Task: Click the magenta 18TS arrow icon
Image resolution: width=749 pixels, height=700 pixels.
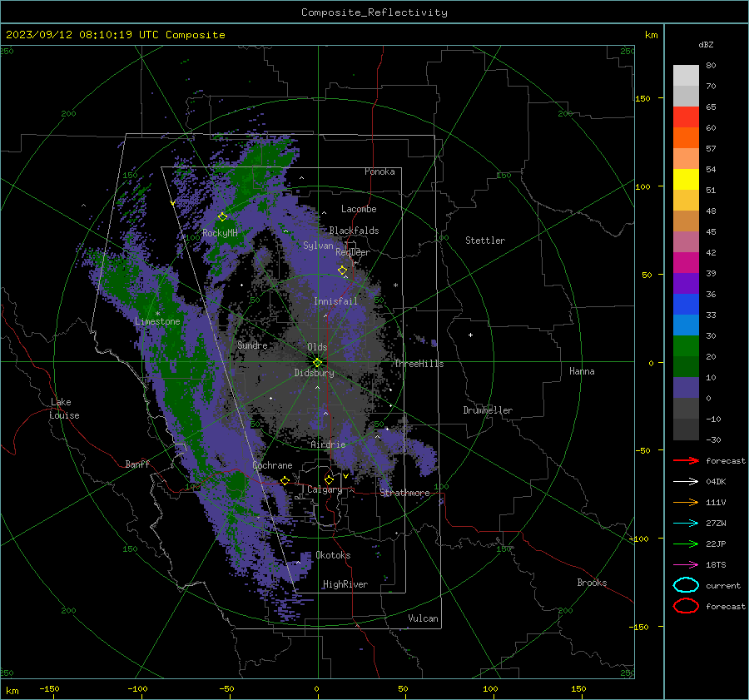Action: (686, 565)
